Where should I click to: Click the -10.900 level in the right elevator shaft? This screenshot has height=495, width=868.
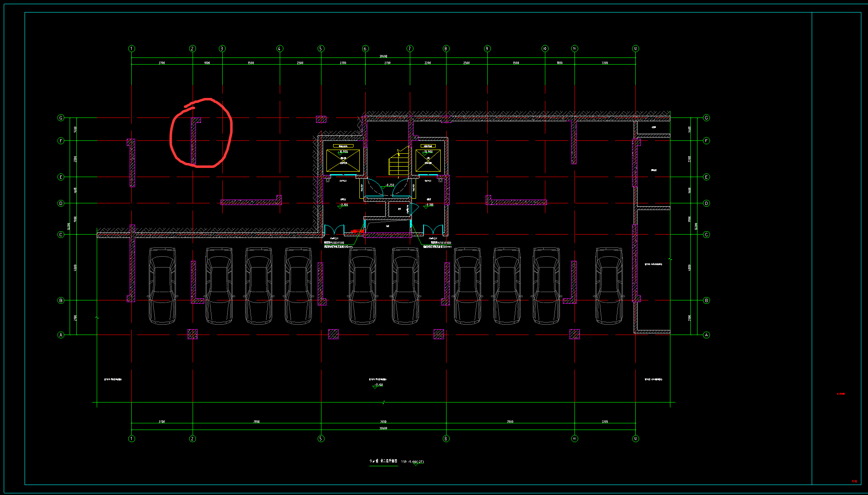pos(428,152)
